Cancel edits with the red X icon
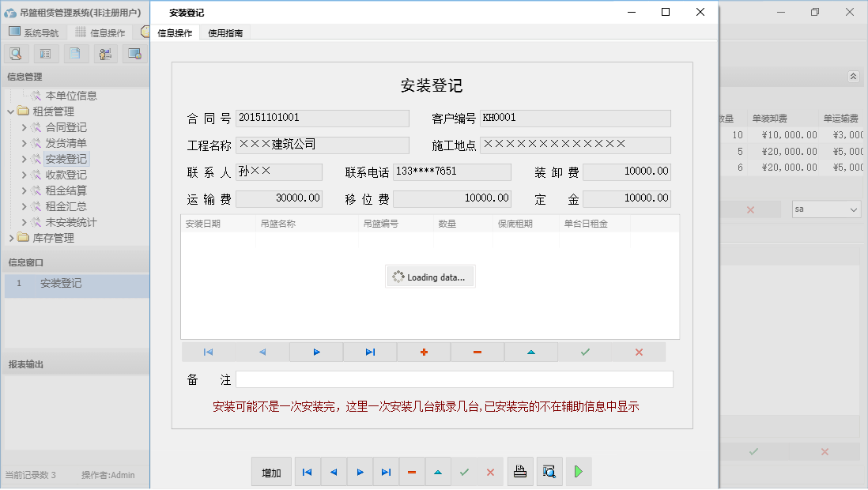 click(639, 352)
